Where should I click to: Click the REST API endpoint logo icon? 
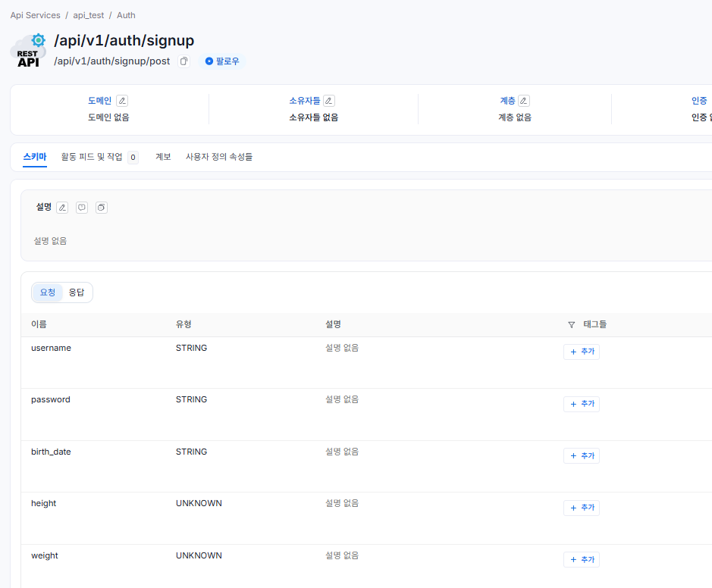[29, 51]
